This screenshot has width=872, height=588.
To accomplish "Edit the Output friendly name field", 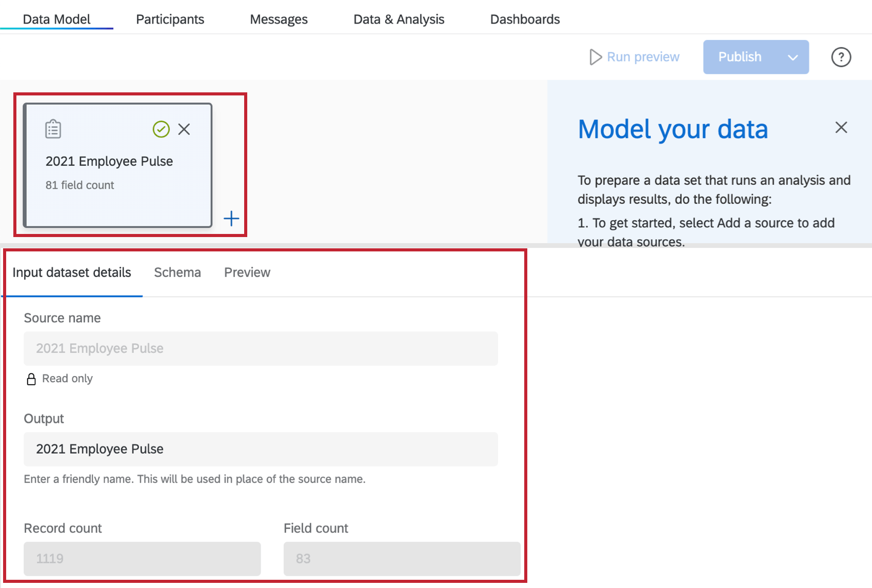I will 261,449.
